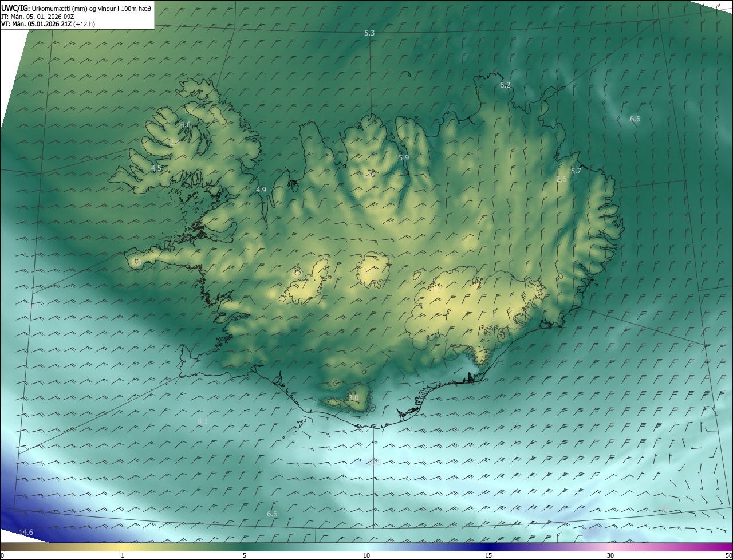Click the colorbar tick label "15"
The height and width of the screenshot is (560, 733).
tap(488, 555)
